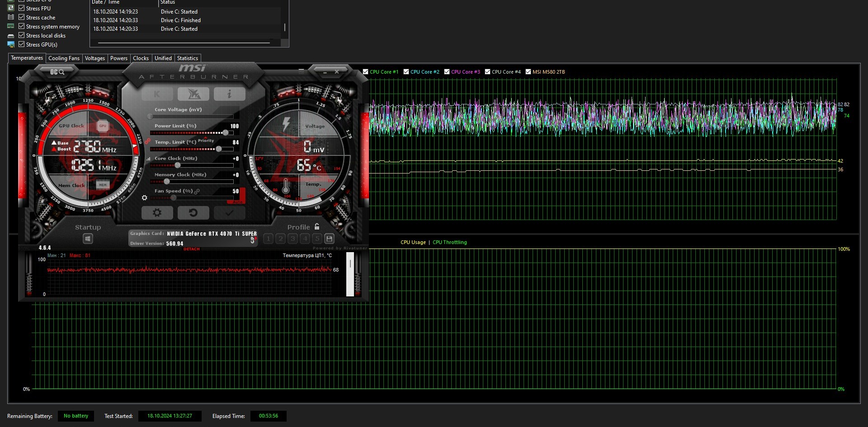The image size is (868, 427).
Task: Hide CPU Core #1 graph line
Action: point(365,71)
